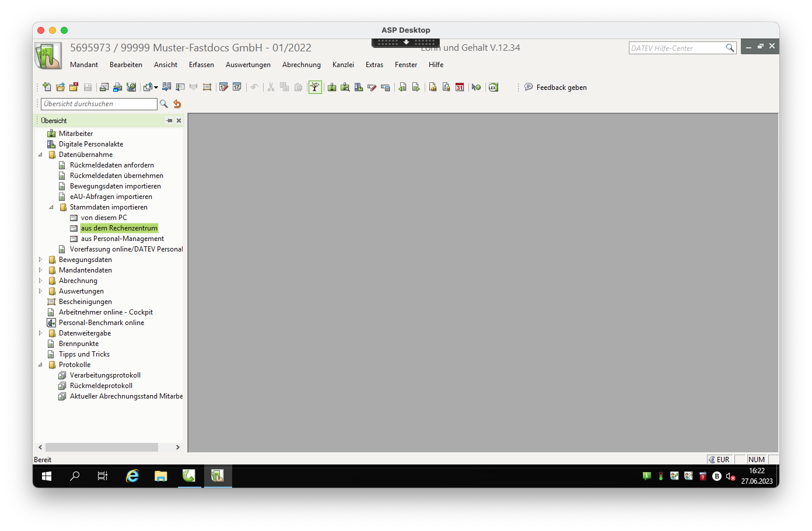The height and width of the screenshot is (531, 812).
Task: Select 'von diesem PC' tree entry
Action: coord(104,218)
